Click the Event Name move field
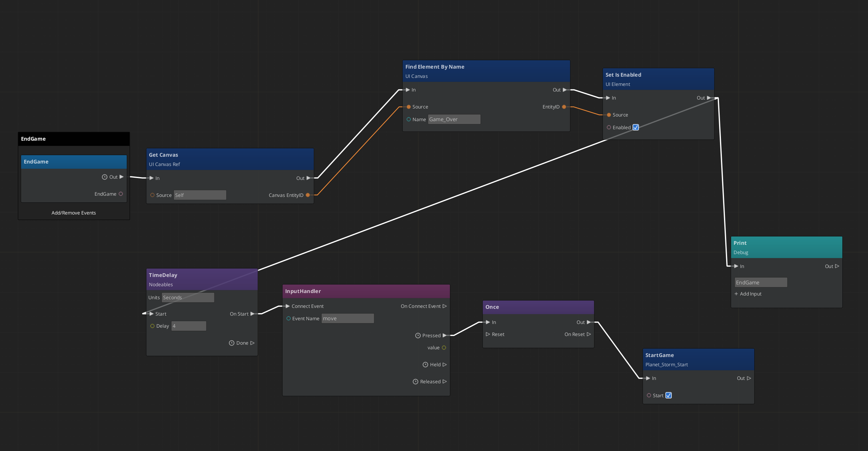Image resolution: width=868 pixels, height=451 pixels. 347,318
